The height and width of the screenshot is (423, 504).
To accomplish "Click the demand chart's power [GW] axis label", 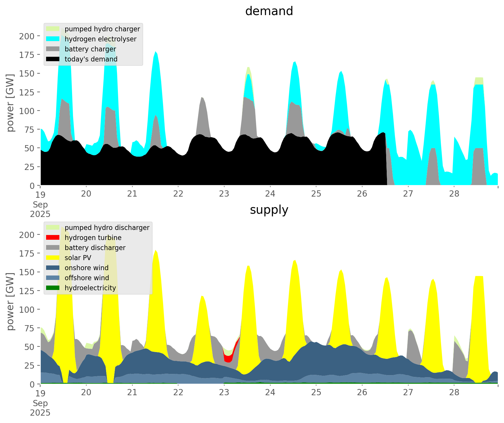I will tap(10, 103).
